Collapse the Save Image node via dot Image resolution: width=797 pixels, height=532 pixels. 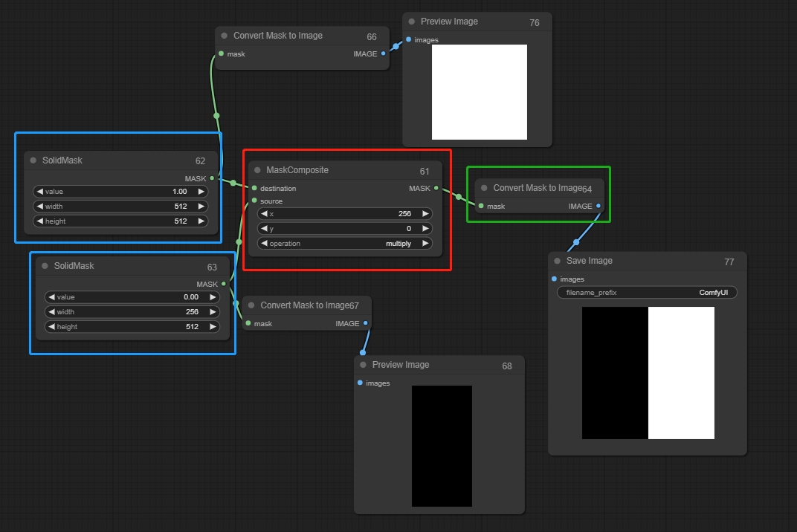pyautogui.click(x=557, y=261)
